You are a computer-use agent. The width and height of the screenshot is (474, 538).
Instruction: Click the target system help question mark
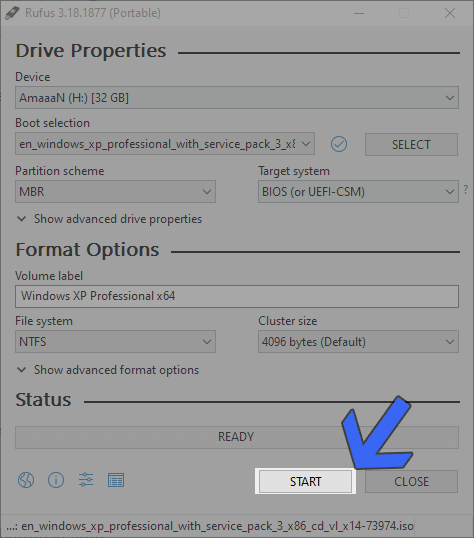[x=465, y=189]
